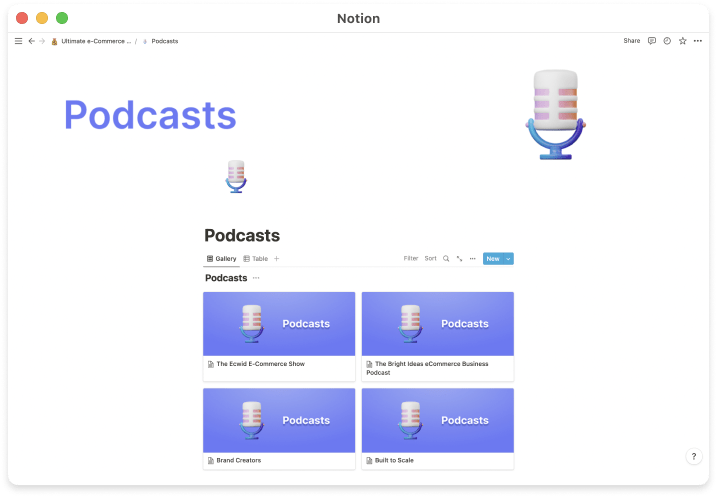Click the small microphone page icon

[236, 176]
